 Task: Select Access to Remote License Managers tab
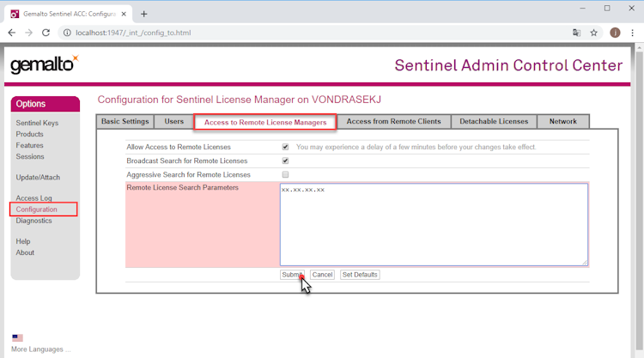click(265, 123)
